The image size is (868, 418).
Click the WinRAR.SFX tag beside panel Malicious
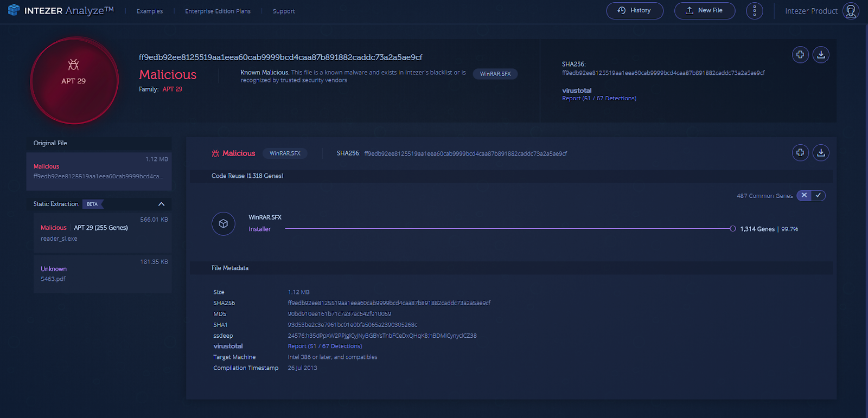(285, 153)
